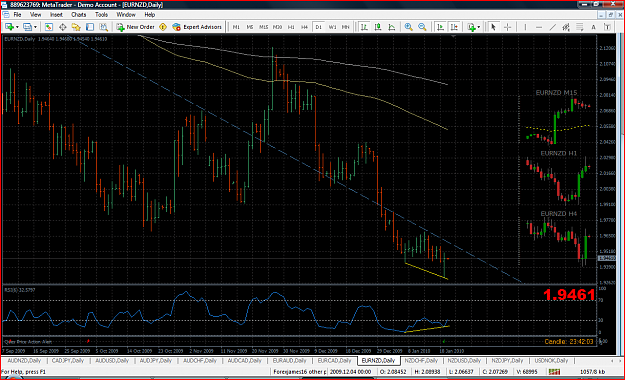
Task: Select the M1 timeframe
Action: [x=236, y=27]
